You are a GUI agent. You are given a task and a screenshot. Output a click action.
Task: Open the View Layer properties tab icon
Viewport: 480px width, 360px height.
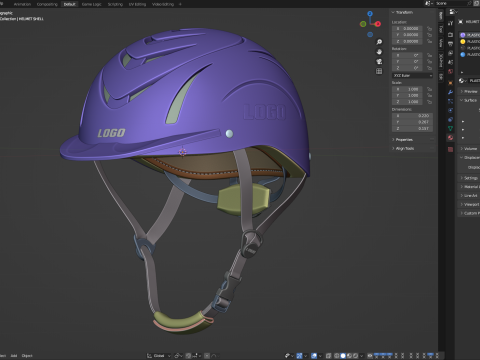[x=450, y=53]
